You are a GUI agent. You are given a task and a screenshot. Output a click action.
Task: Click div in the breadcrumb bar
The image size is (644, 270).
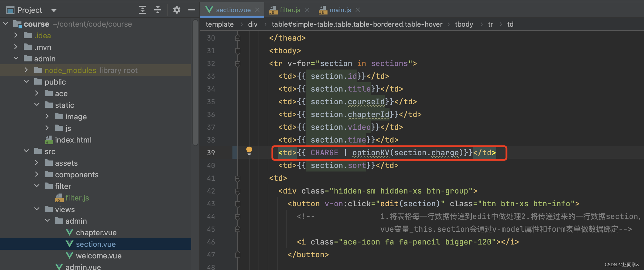tap(253, 24)
